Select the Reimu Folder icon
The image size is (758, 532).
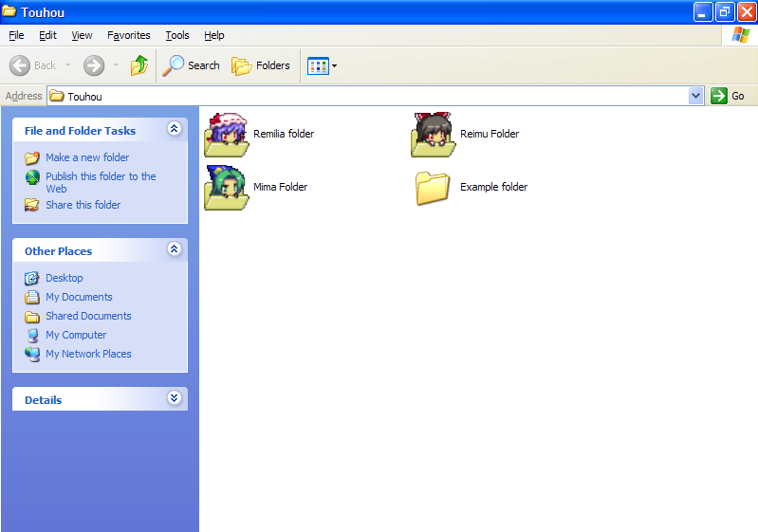point(433,135)
